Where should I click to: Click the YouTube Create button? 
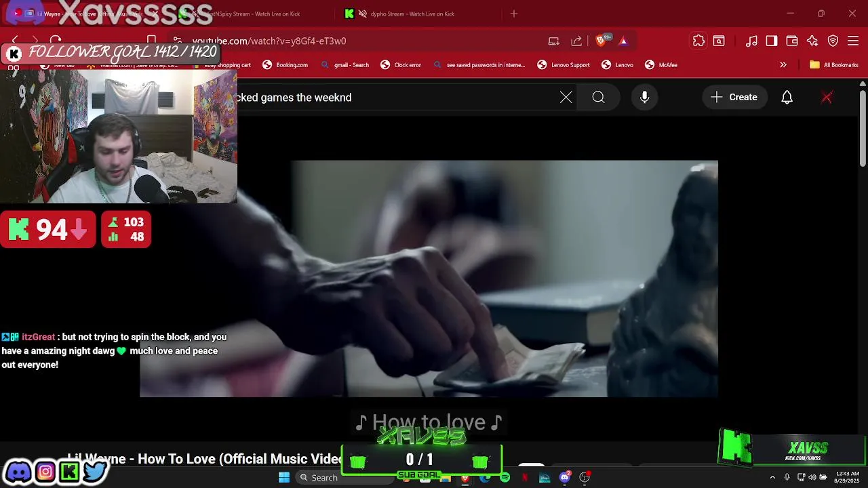point(734,98)
